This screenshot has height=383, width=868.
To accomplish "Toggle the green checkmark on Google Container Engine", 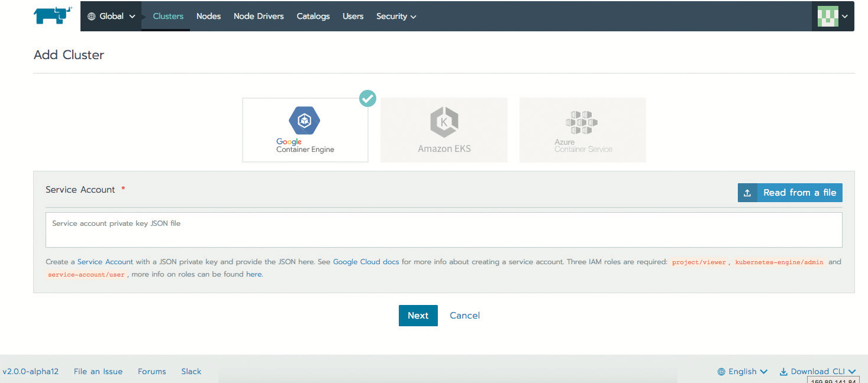I will [367, 99].
